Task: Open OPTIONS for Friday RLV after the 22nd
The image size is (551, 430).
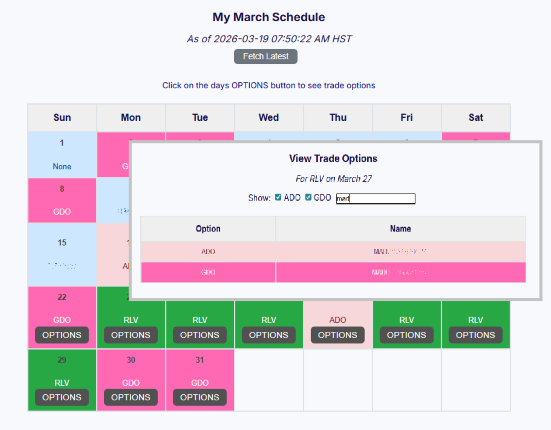Action: tap(407, 335)
